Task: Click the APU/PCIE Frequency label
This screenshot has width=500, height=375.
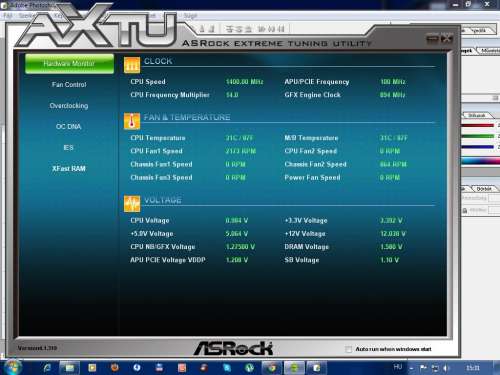Action: [317, 82]
